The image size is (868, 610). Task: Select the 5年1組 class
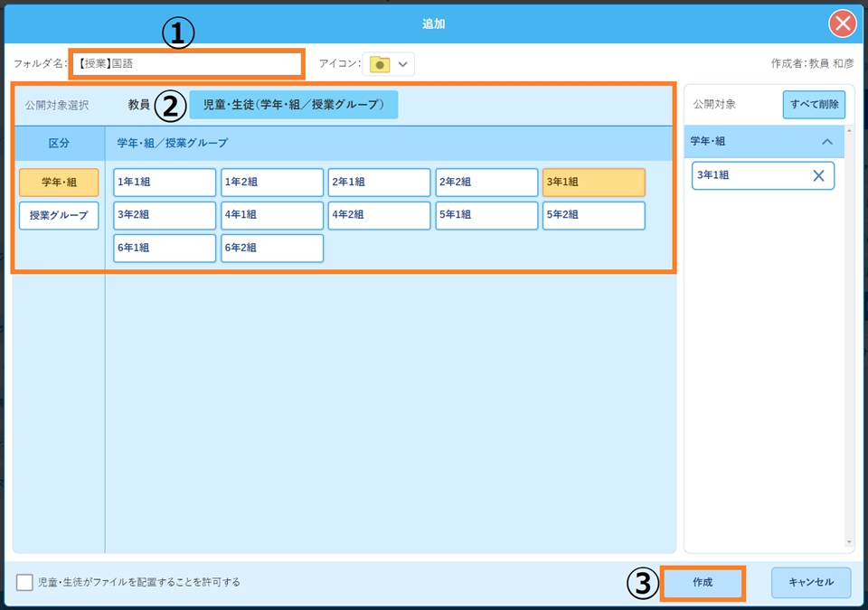[x=486, y=215]
